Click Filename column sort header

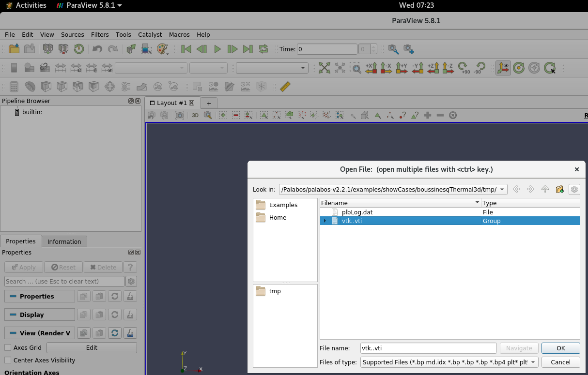coord(401,203)
